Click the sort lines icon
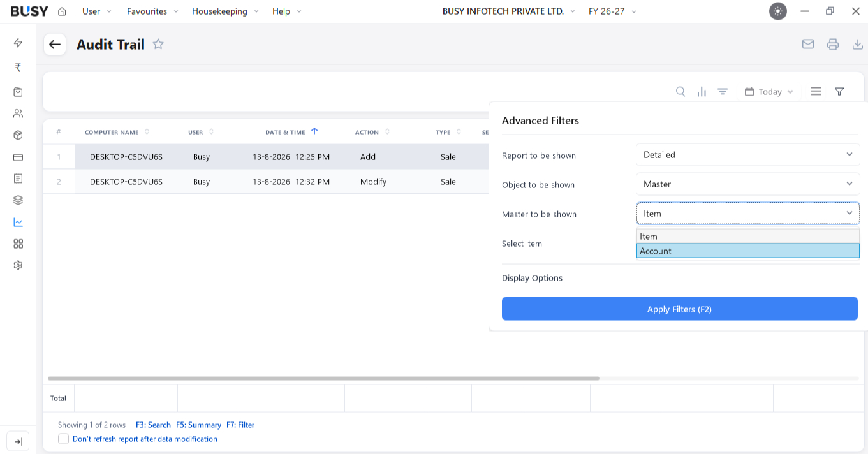This screenshot has height=454, width=868. 723,92
